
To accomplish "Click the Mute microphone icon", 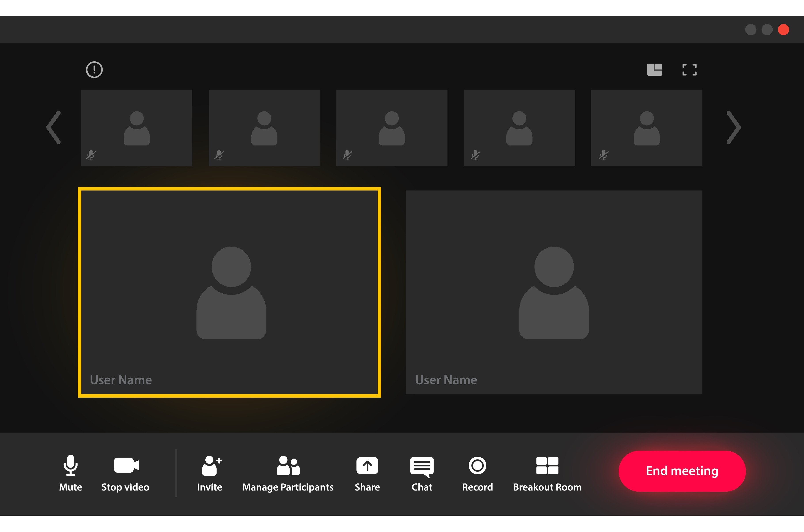I will coord(71,465).
